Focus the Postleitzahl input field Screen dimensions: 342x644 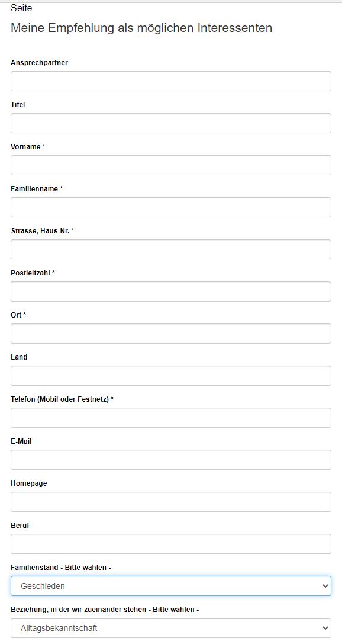point(170,291)
